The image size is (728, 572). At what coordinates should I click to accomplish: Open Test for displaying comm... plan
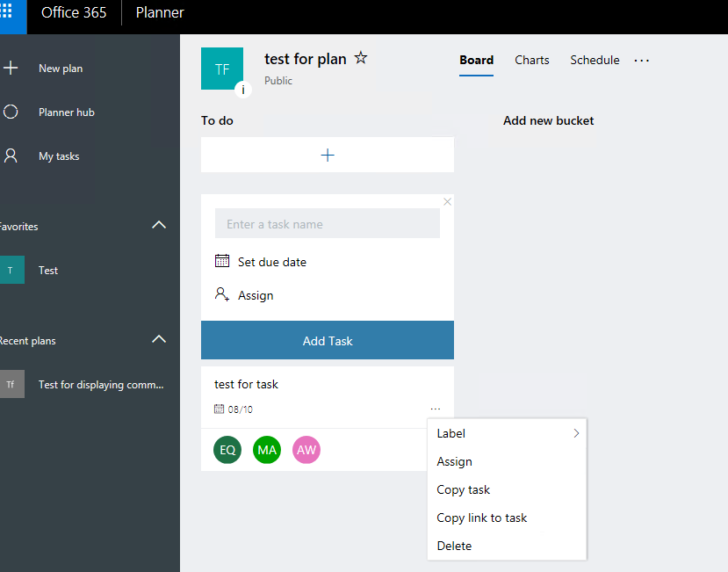[x=101, y=385]
